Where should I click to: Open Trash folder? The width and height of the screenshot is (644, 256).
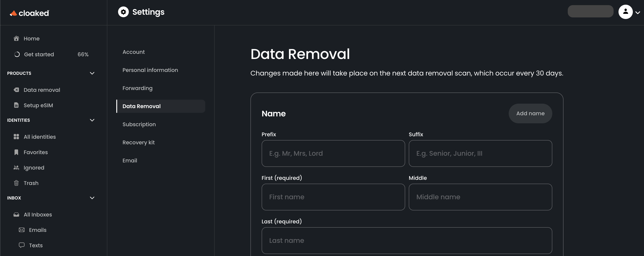31,183
